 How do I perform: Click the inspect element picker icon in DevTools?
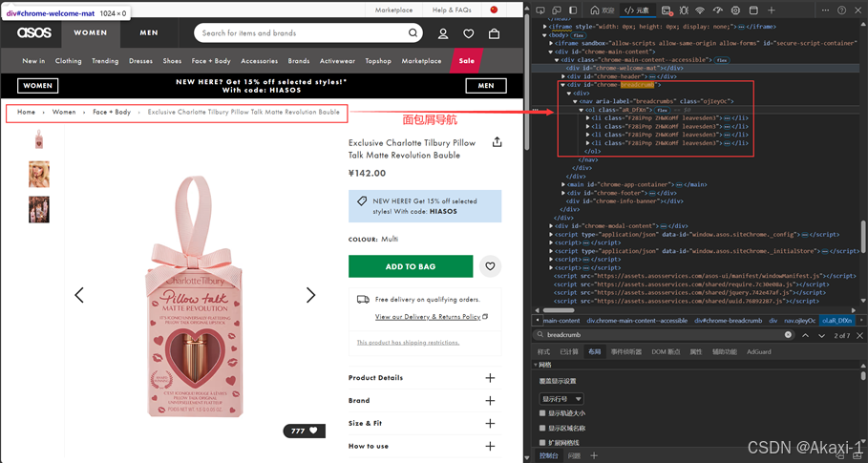coord(540,10)
